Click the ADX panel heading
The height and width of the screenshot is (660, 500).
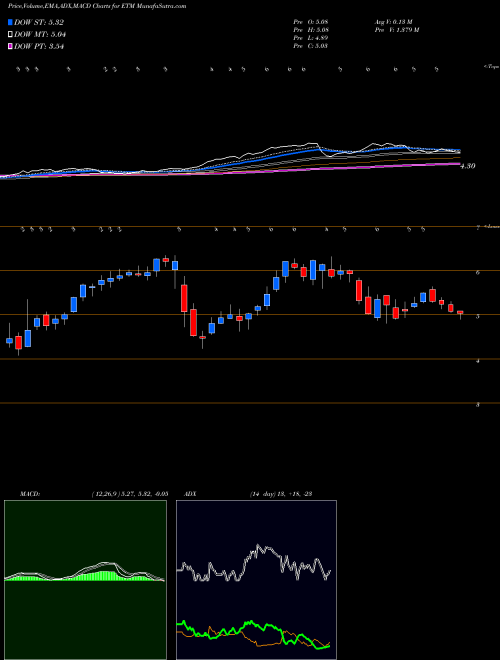[188, 494]
